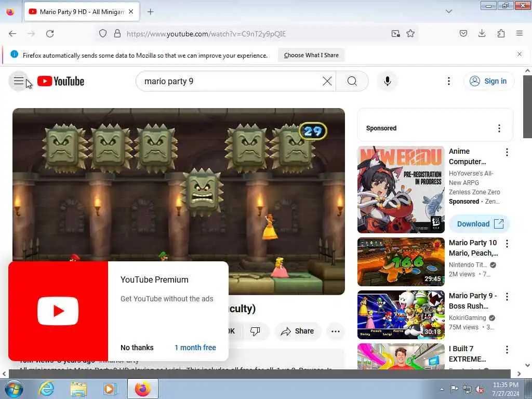Open Windows Explorer from taskbar

(79, 389)
